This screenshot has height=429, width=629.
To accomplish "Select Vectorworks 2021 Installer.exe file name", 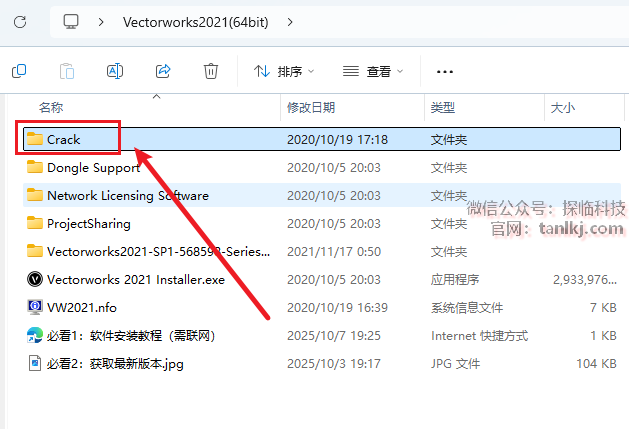I will pyautogui.click(x=136, y=280).
